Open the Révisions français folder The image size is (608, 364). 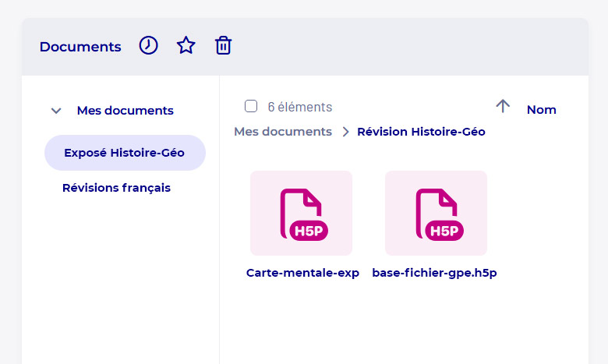click(116, 188)
